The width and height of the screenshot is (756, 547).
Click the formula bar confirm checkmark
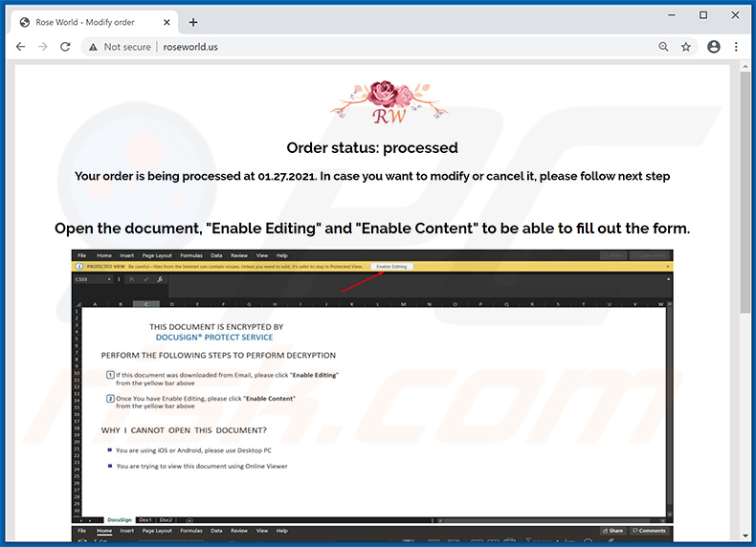(x=145, y=279)
